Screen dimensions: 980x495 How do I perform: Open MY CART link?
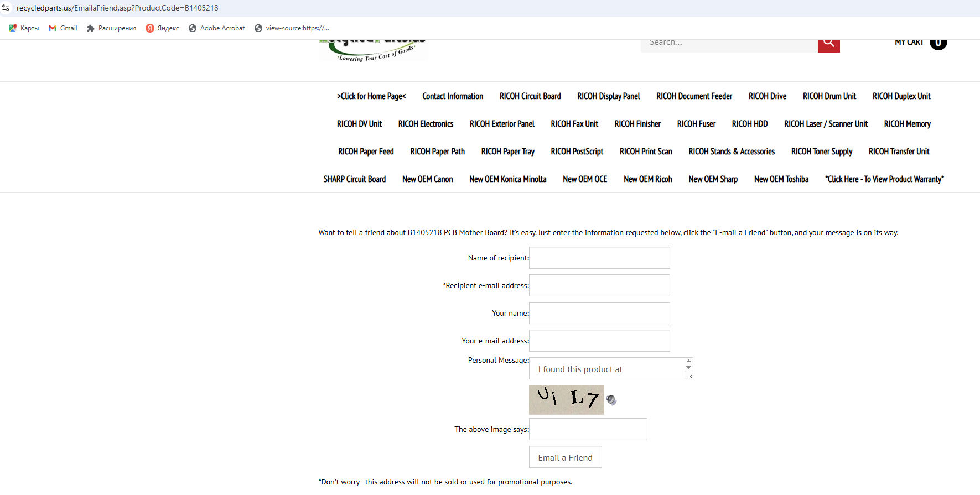[x=909, y=43]
